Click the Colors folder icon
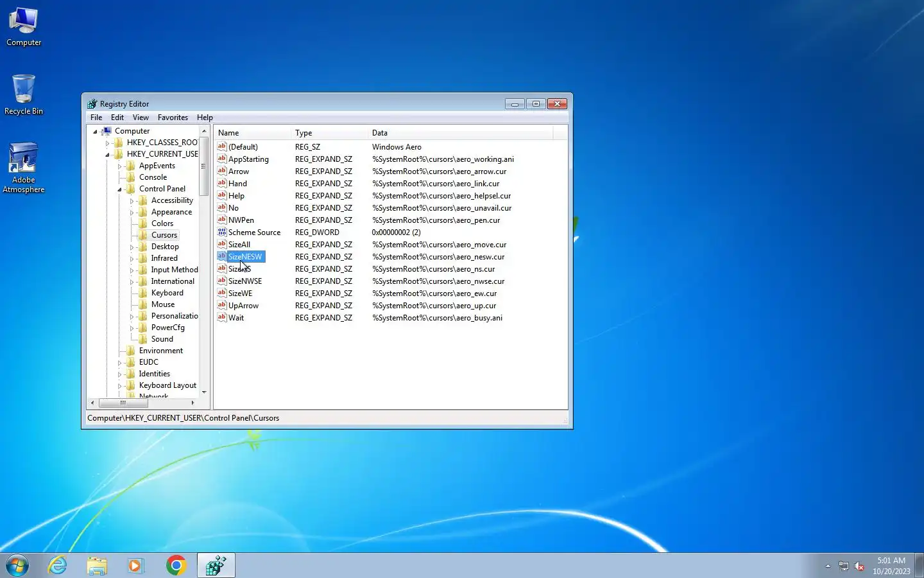 click(143, 223)
